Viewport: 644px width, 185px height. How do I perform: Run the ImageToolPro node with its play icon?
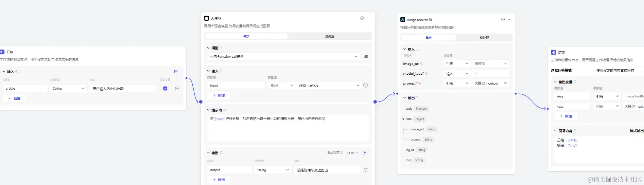(x=503, y=19)
